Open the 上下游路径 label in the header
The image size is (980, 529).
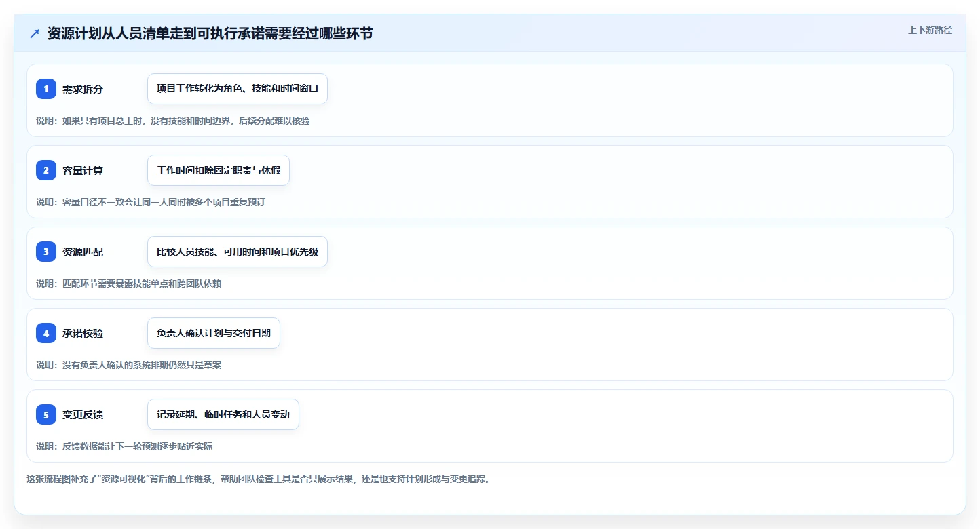click(x=930, y=30)
